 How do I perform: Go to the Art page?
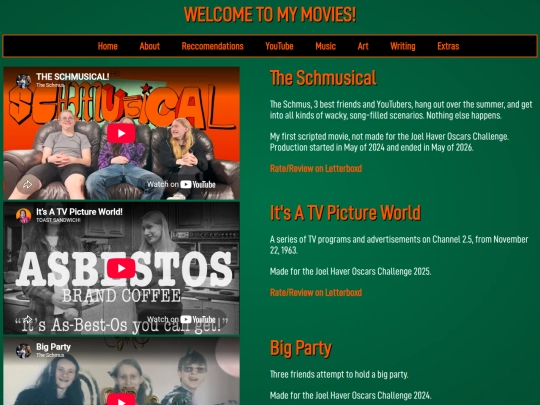click(363, 46)
